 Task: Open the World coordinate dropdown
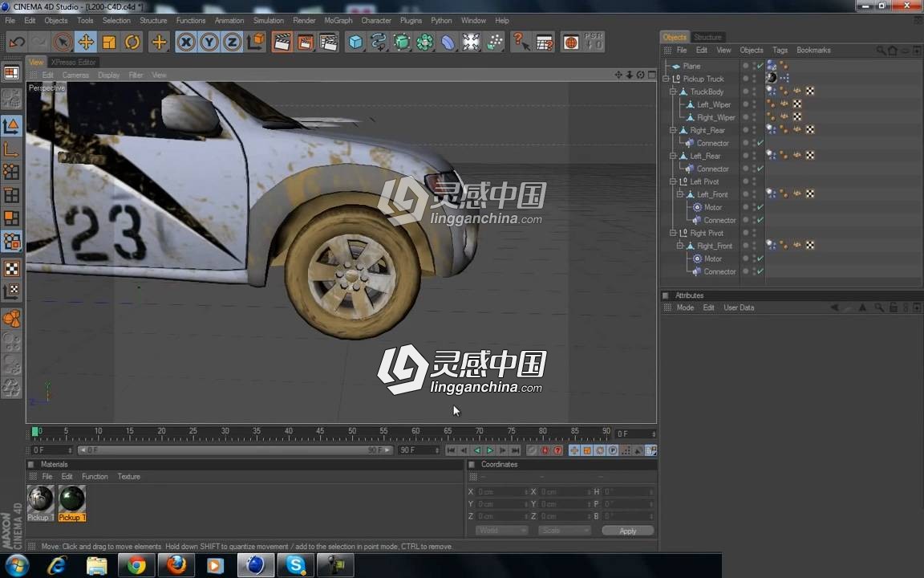(500, 530)
